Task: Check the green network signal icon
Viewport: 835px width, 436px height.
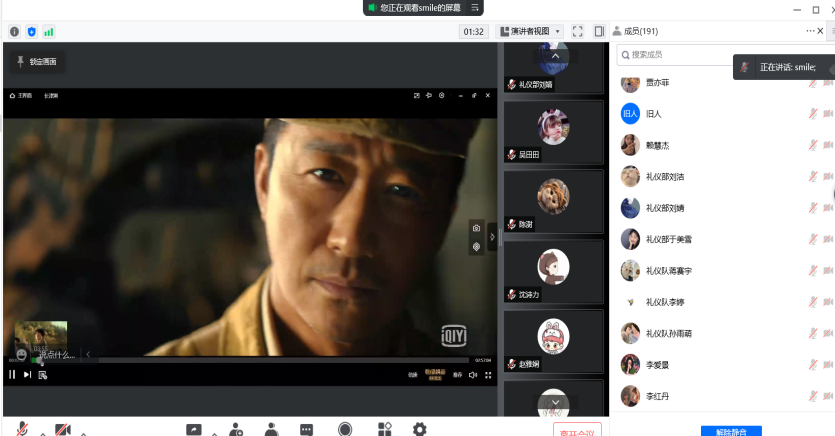Action: point(48,32)
